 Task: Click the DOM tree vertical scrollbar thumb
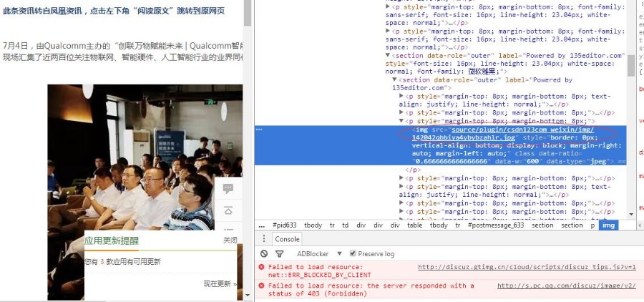click(x=631, y=66)
